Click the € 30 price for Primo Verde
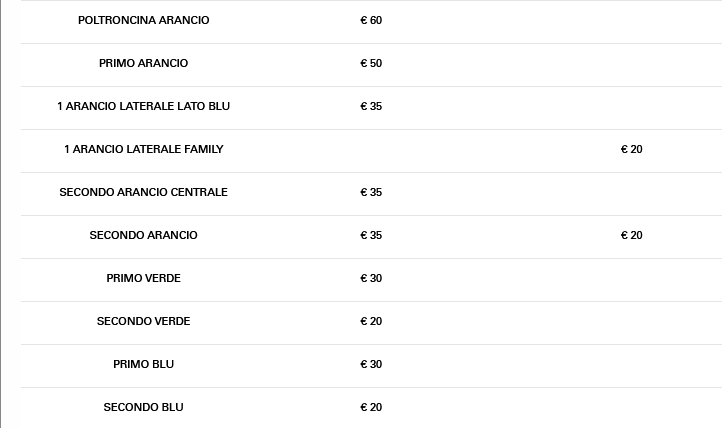 click(x=371, y=278)
